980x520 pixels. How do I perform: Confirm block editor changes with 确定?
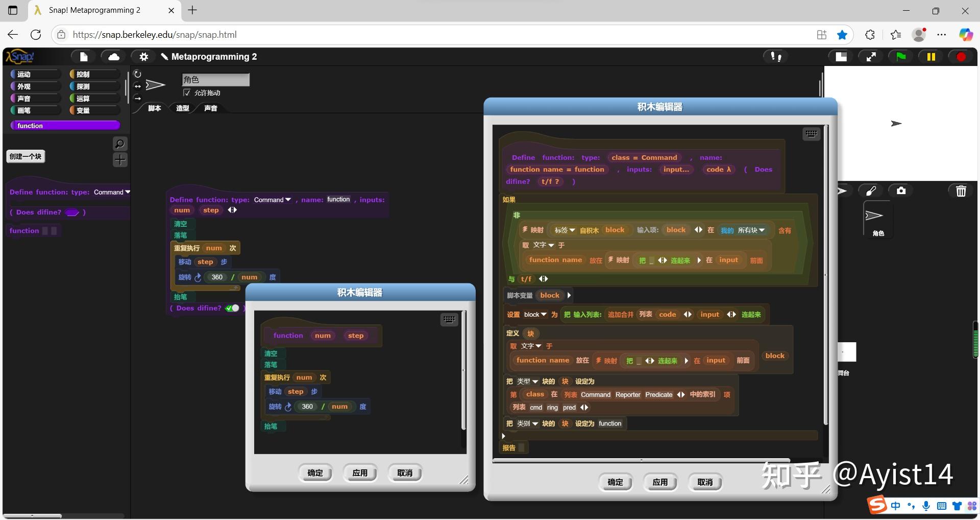click(615, 481)
